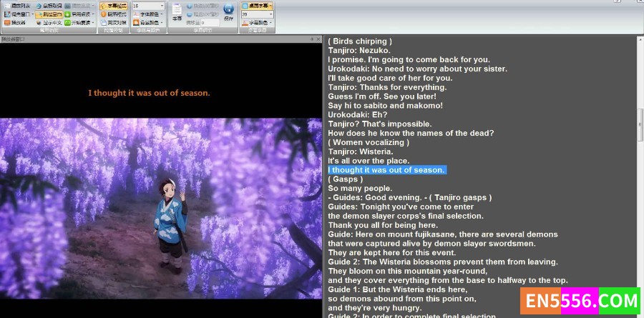Switch to 段落模式 paragraph mode
This screenshot has width=644, height=318.
(113, 14)
